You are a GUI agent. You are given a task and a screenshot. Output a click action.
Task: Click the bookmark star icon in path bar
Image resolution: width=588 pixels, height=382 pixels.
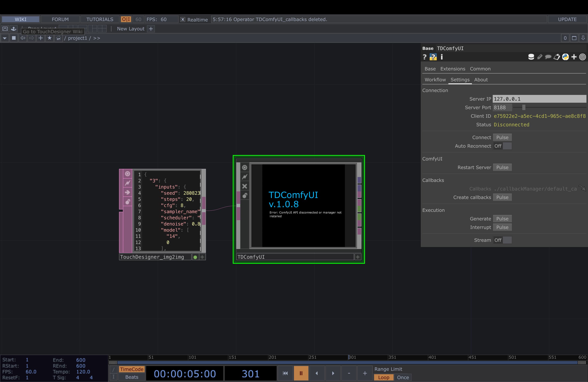point(49,38)
